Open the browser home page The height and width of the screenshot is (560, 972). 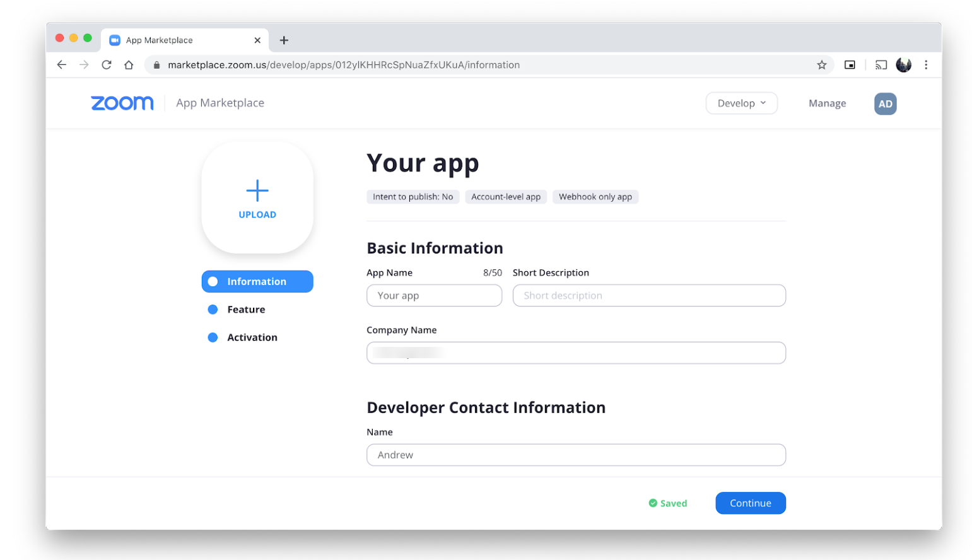pyautogui.click(x=129, y=65)
